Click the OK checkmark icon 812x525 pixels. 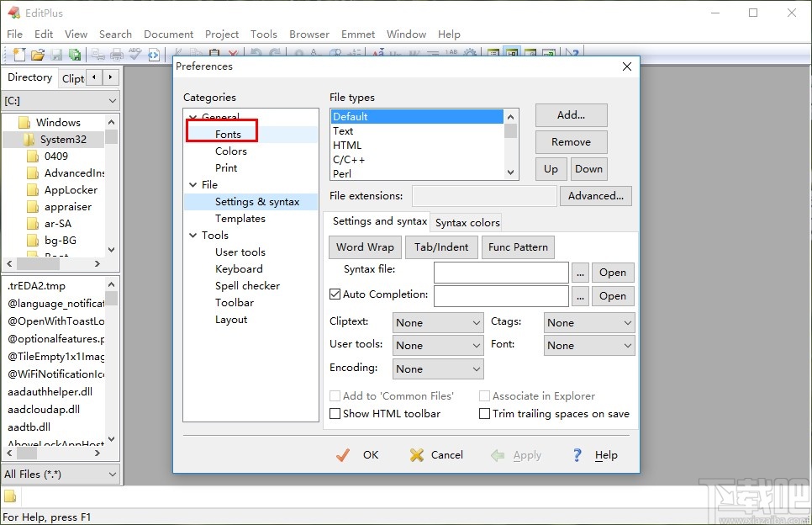pyautogui.click(x=343, y=455)
